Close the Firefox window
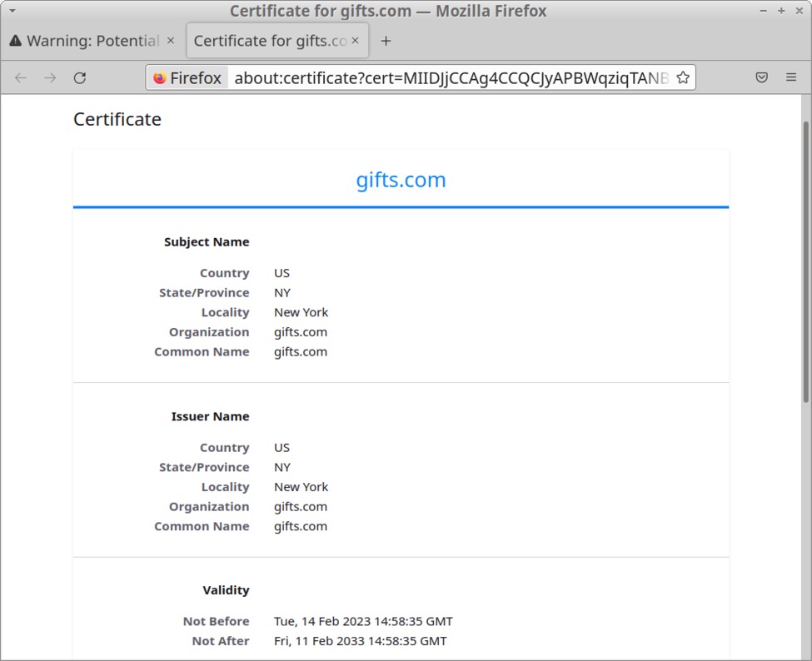 coord(798,11)
